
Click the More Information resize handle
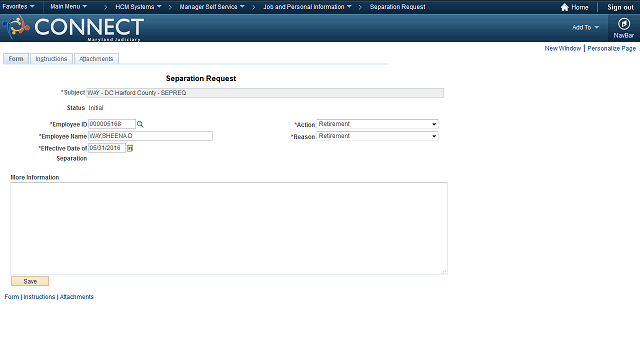(x=444, y=271)
